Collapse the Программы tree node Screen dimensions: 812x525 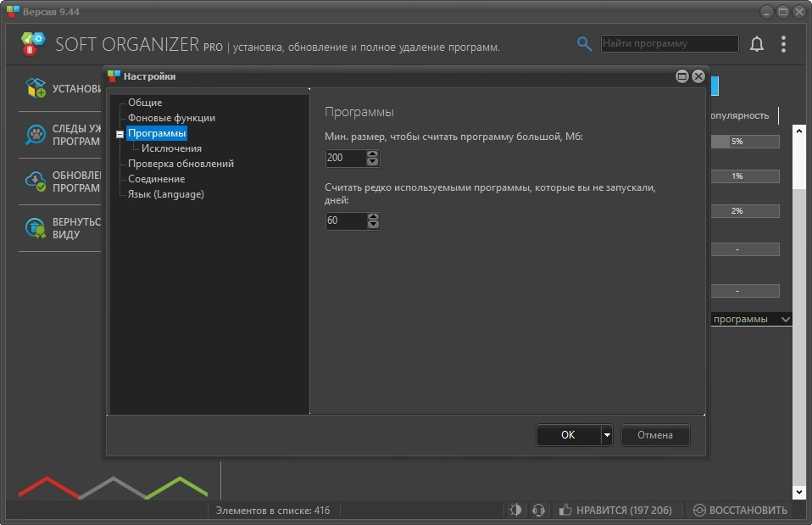click(x=120, y=134)
